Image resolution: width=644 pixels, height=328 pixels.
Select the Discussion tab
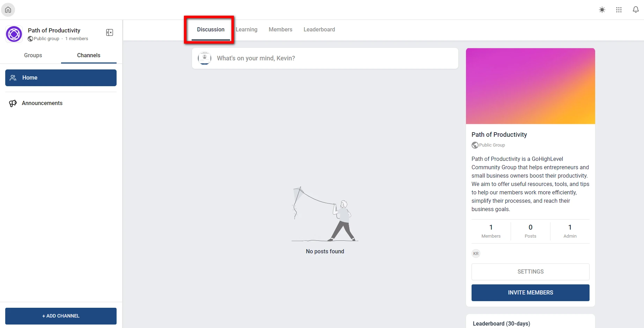click(x=210, y=30)
